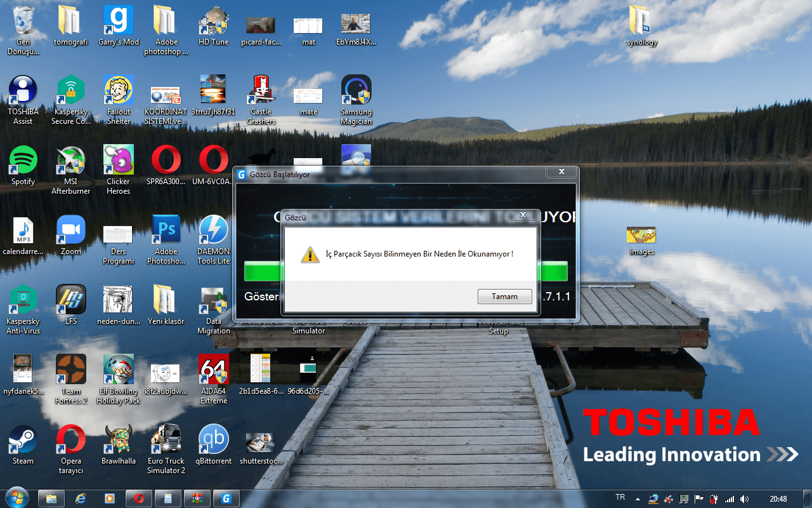Open the picard-fac image file

(261, 30)
